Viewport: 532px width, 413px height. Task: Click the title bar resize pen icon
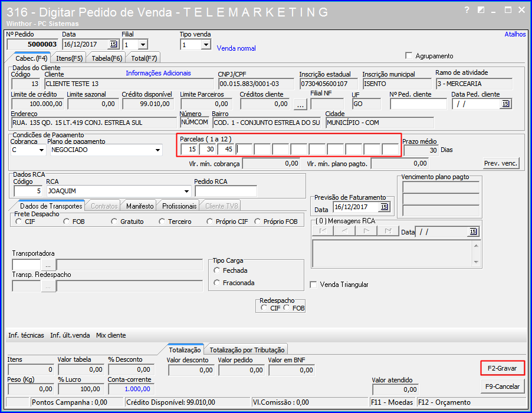point(481,10)
